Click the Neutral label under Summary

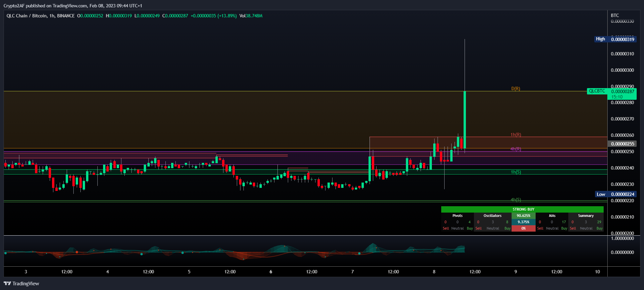586,228
